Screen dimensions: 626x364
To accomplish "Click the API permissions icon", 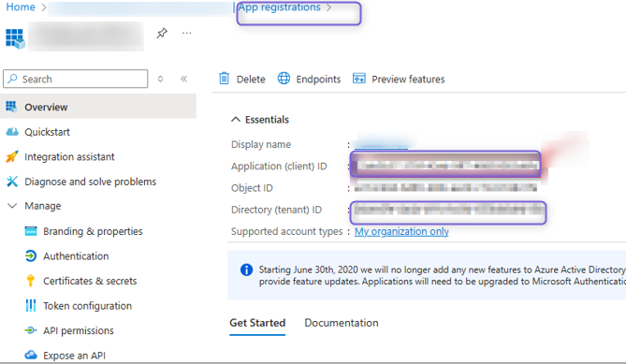I will tap(31, 330).
